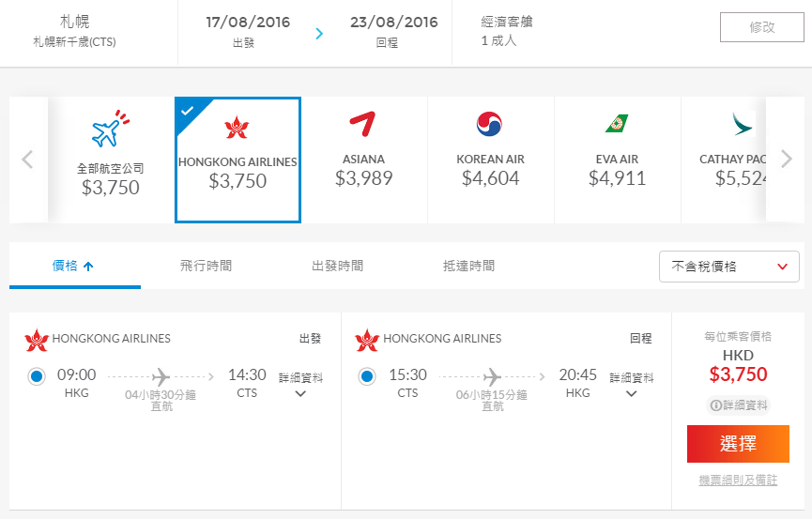Click the blue airplane all-airlines icon
Screen dimensions: 812x519
coord(111,129)
